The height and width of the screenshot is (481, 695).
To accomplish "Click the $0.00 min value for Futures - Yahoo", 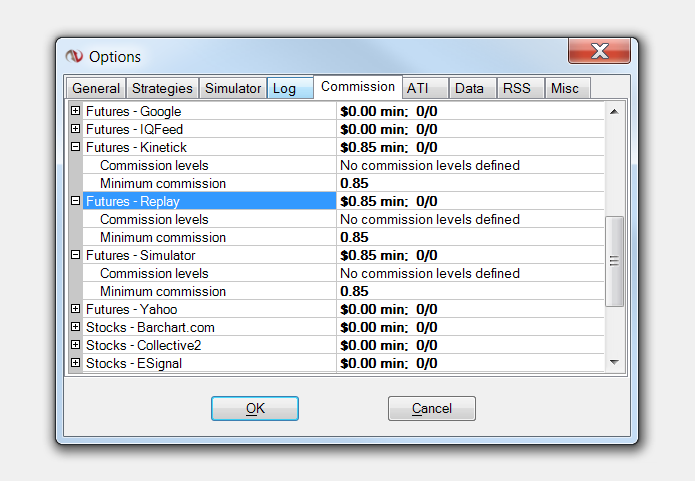I will click(389, 309).
